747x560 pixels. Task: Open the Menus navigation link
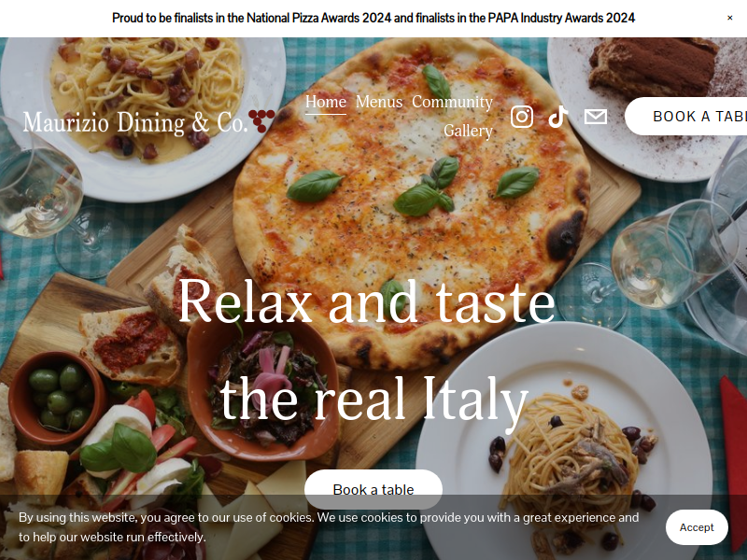[379, 102]
